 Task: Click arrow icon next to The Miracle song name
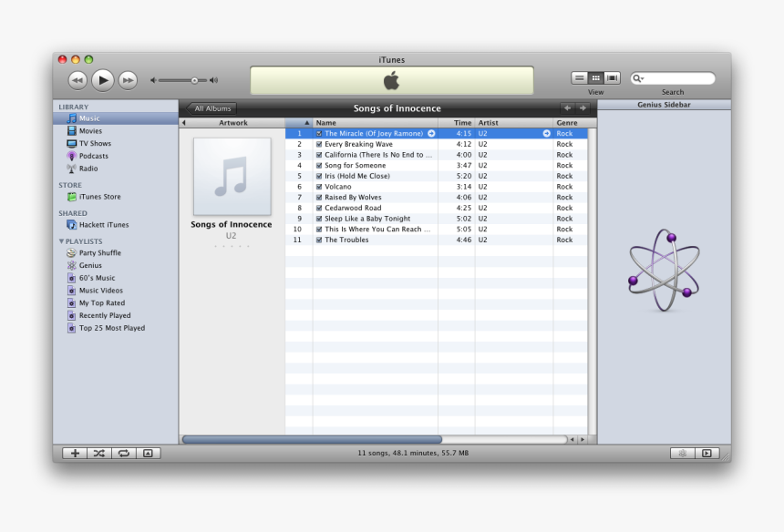coord(431,133)
